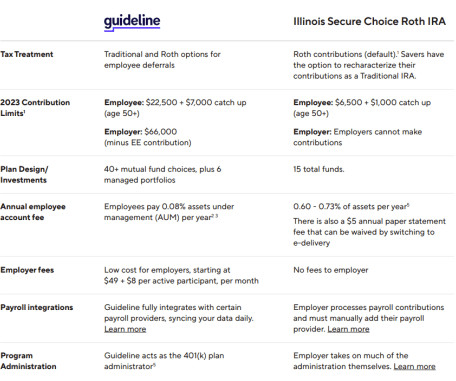Image resolution: width=456 pixels, height=381 pixels.
Task: Select the Illinois Secure Choice Roth IRA heading
Action: click(x=369, y=21)
